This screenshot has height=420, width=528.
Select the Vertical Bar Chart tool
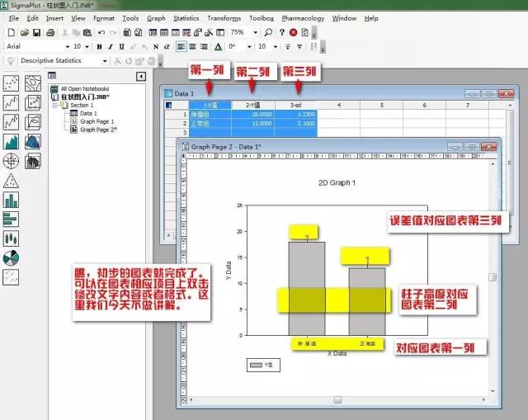[11, 200]
